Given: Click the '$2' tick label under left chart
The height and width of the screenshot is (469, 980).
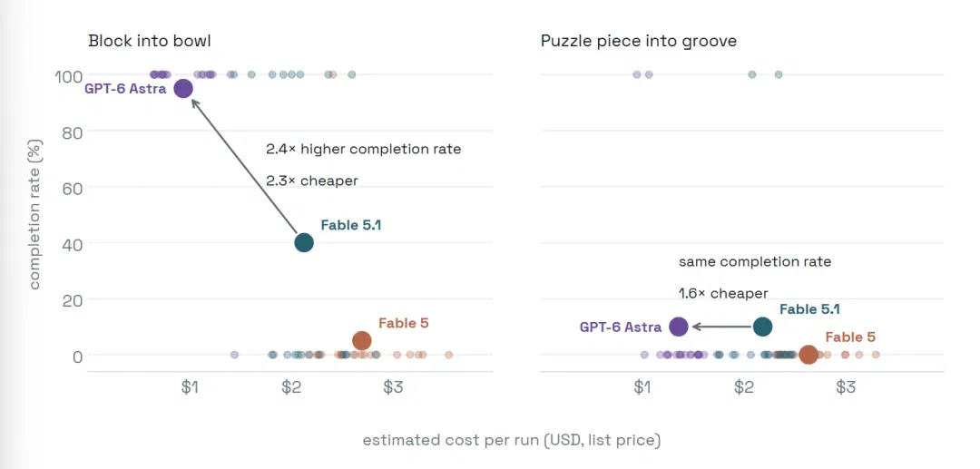Looking at the screenshot, I should point(291,387).
